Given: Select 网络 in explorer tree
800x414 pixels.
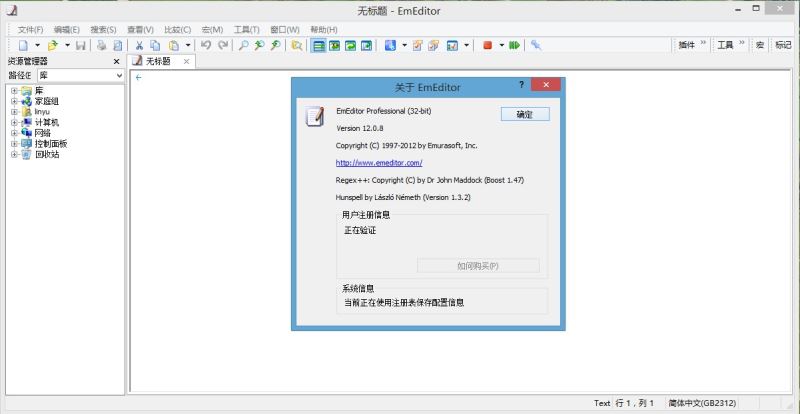Looking at the screenshot, I should coord(42,133).
